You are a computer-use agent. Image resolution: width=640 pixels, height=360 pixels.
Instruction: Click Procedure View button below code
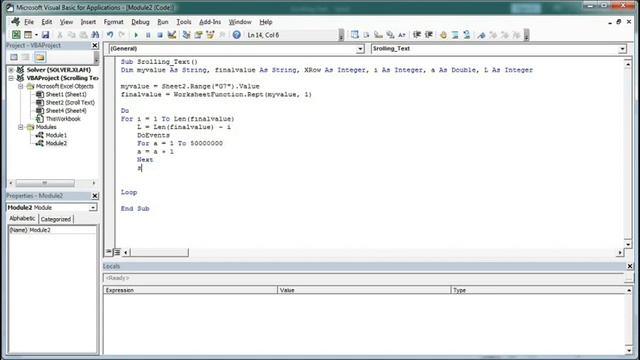(x=109, y=252)
